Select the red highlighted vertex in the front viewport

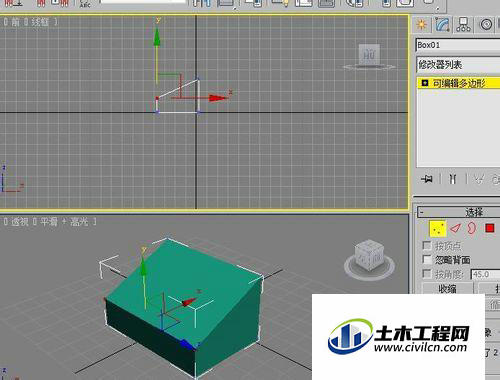coord(157,98)
